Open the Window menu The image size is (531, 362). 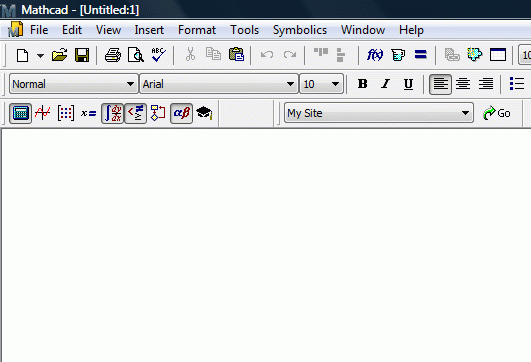click(363, 30)
